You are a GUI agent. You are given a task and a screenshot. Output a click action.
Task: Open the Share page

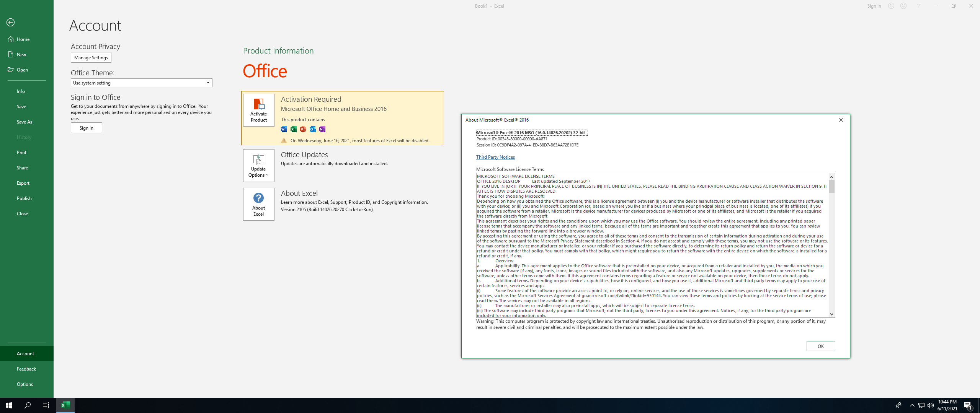pyautogui.click(x=27, y=167)
